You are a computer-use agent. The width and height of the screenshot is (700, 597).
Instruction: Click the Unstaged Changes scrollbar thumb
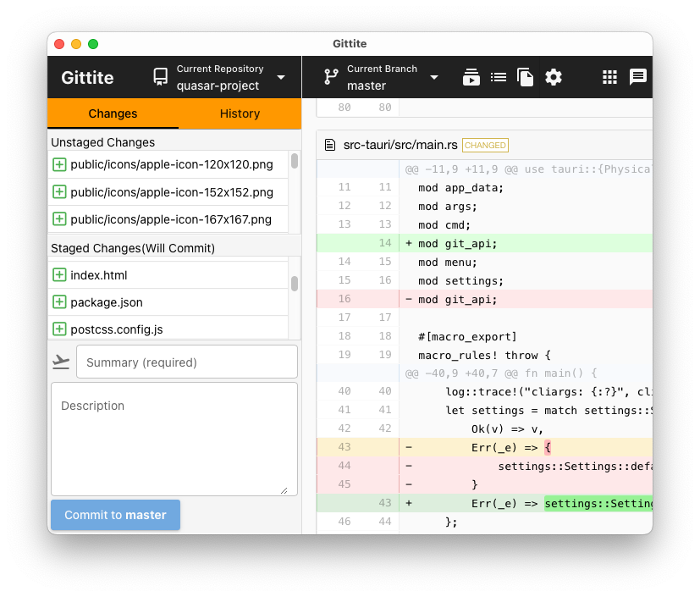coord(295,161)
